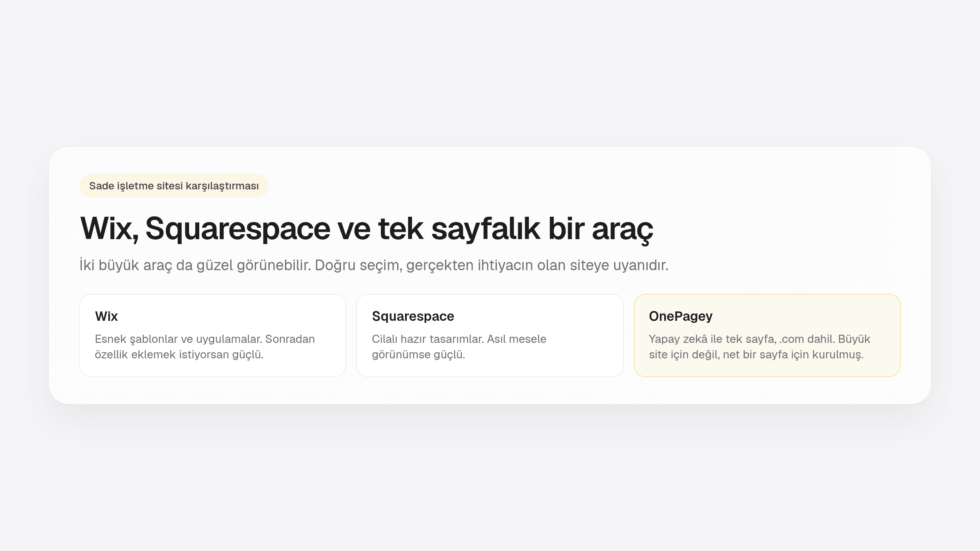The height and width of the screenshot is (551, 980).
Task: Click the Squarespace description 'Cilalı hazır tasarımlar'
Action: (x=459, y=347)
